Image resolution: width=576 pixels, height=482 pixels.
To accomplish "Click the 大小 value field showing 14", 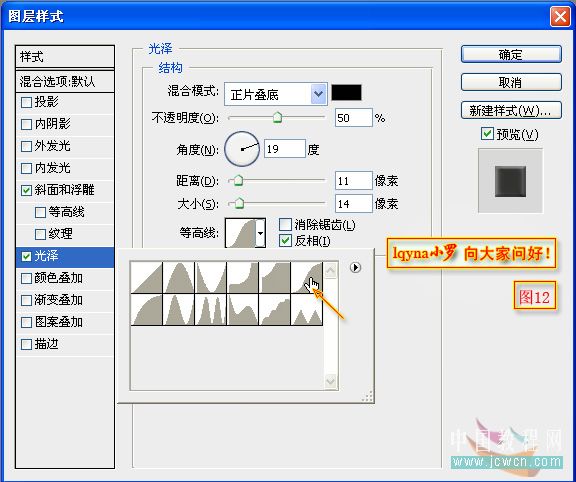I will click(x=353, y=203).
